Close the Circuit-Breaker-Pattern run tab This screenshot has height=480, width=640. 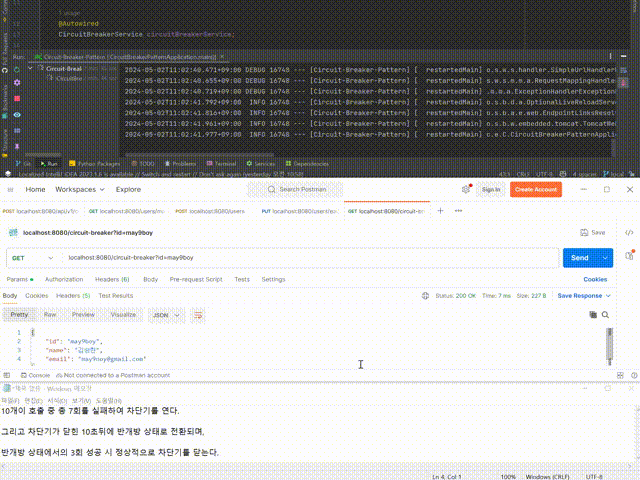pos(222,57)
